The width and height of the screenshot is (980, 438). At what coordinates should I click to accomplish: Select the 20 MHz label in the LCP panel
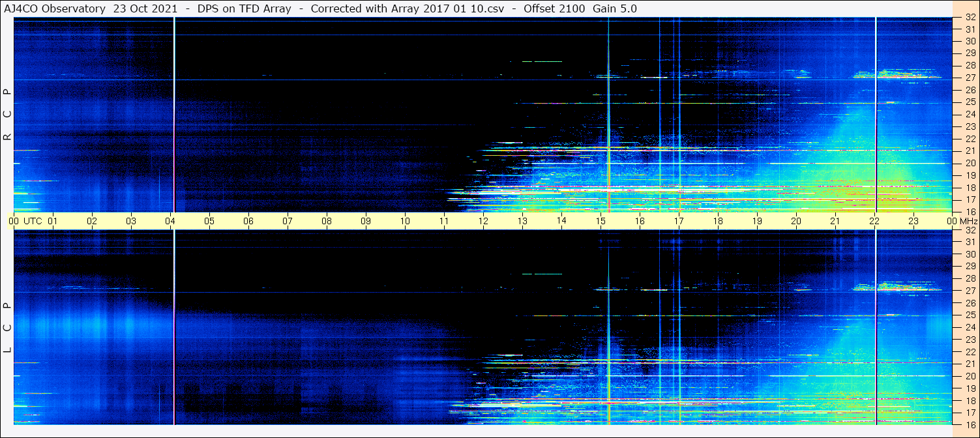point(970,376)
